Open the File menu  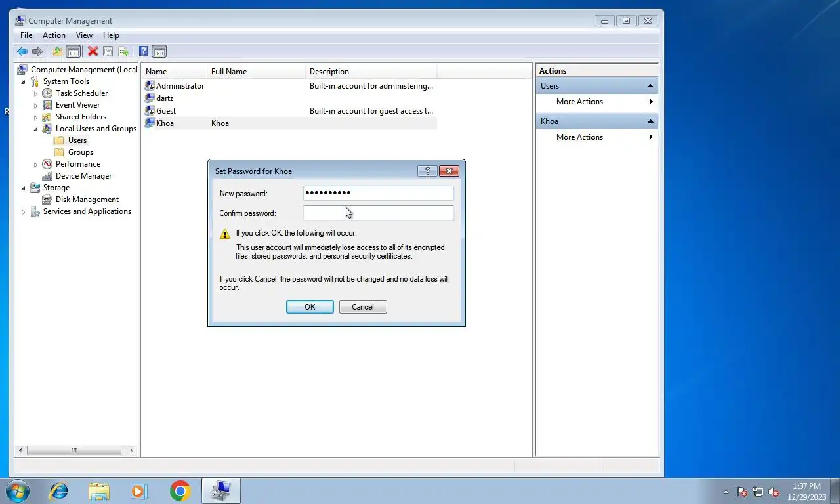[x=26, y=35]
